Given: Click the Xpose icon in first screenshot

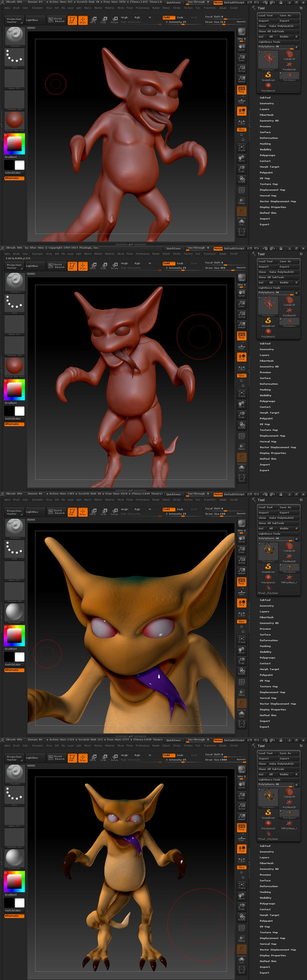Looking at the screenshot, I should pos(241,232).
